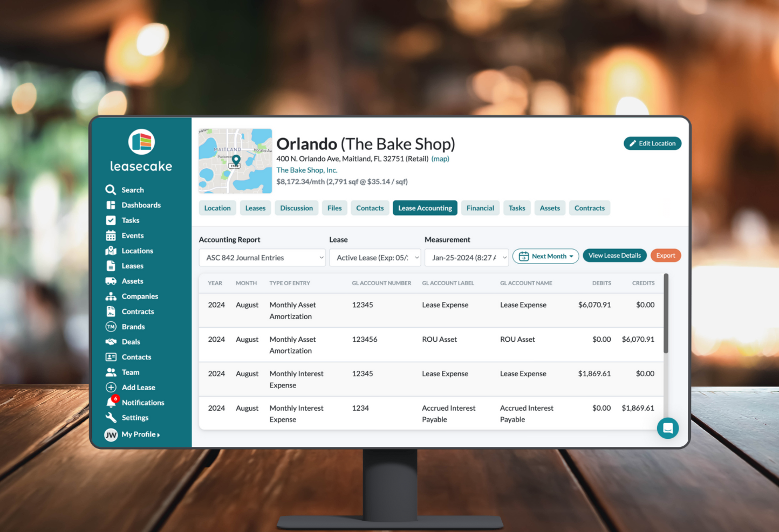The width and height of the screenshot is (779, 532).
Task: Click the Team people icon in sidebar
Action: click(111, 372)
